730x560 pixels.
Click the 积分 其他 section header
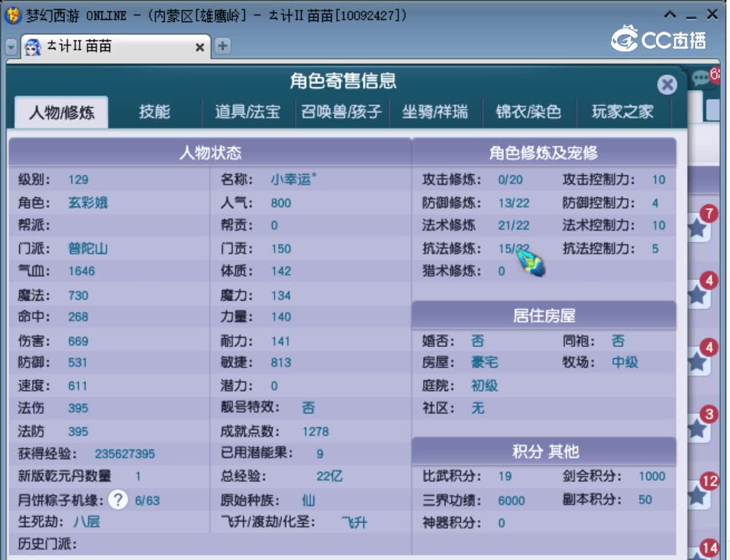pyautogui.click(x=544, y=452)
